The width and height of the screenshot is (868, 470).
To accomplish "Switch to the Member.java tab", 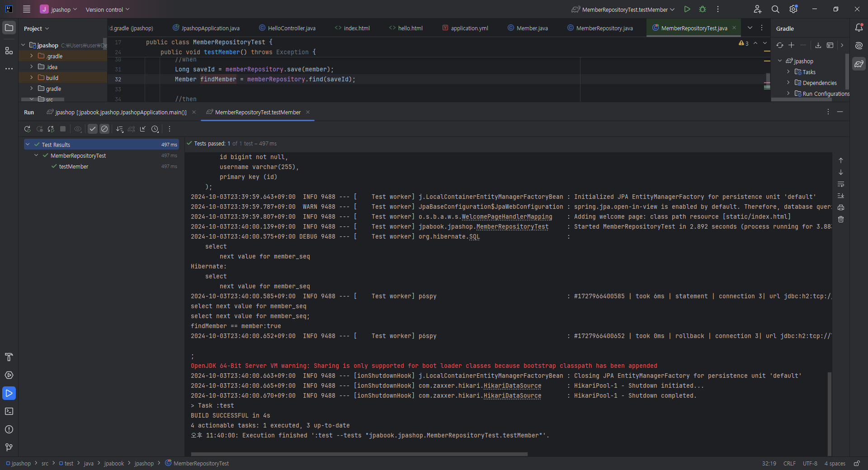I will 528,28.
